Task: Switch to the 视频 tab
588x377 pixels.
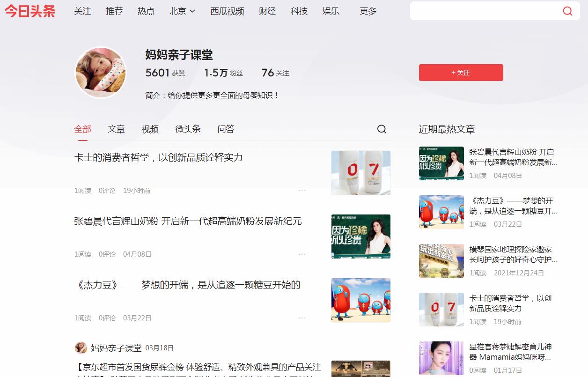Action: (x=150, y=129)
